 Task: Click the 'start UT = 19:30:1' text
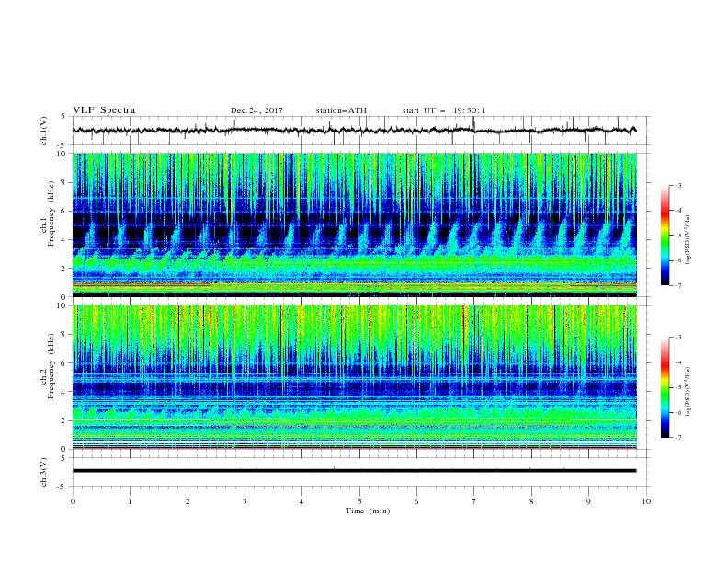coord(444,110)
